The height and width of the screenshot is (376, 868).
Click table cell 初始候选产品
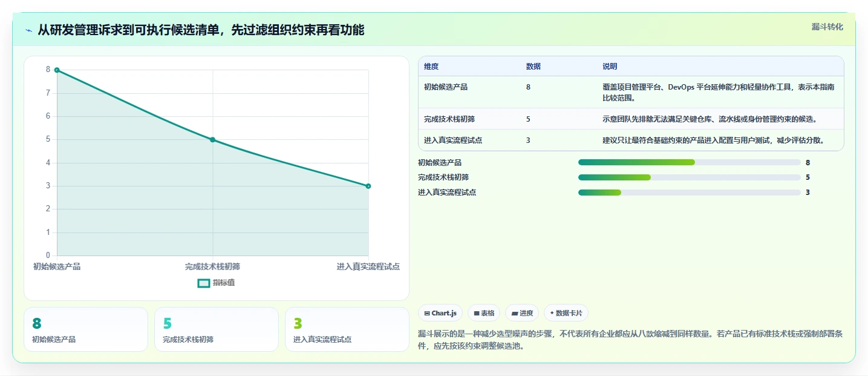pyautogui.click(x=446, y=87)
